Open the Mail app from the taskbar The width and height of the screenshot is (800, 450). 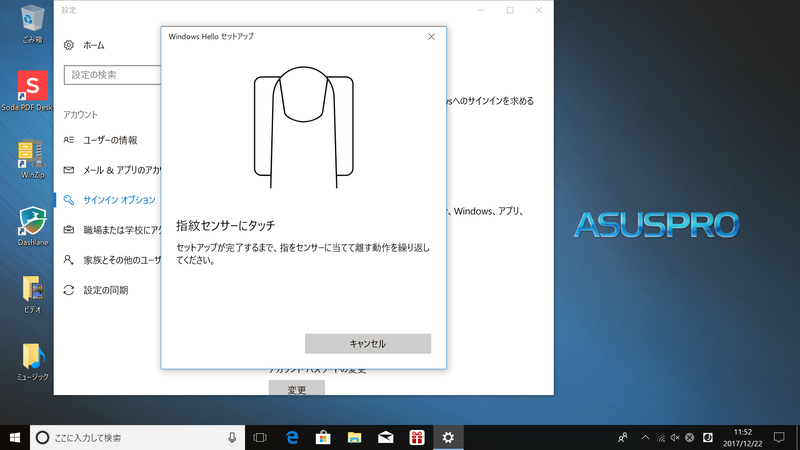point(386,438)
